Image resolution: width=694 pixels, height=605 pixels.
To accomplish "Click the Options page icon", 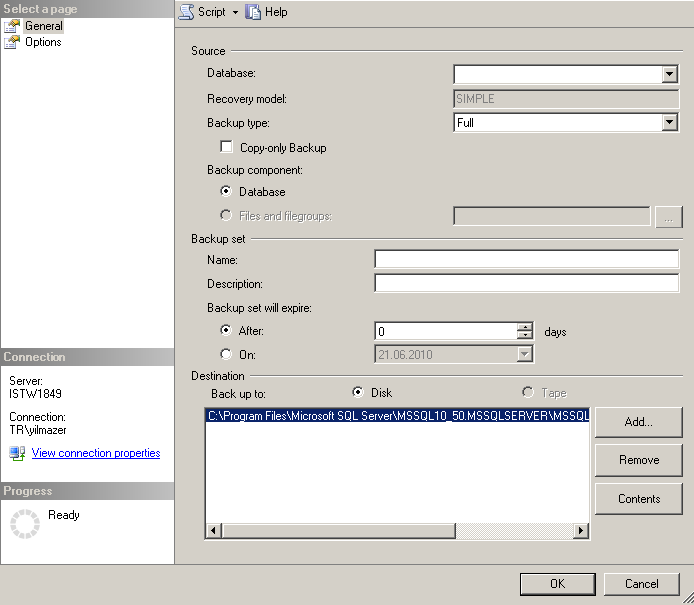I will pyautogui.click(x=12, y=42).
